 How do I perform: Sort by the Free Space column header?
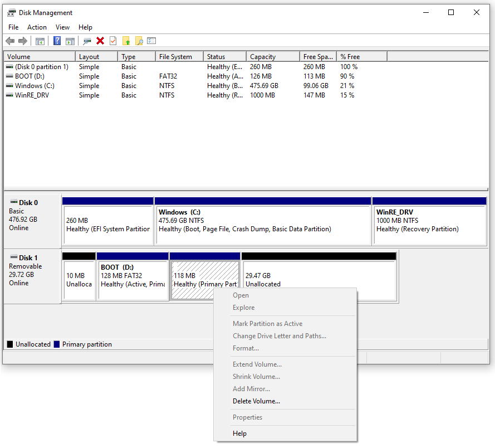[x=318, y=56]
